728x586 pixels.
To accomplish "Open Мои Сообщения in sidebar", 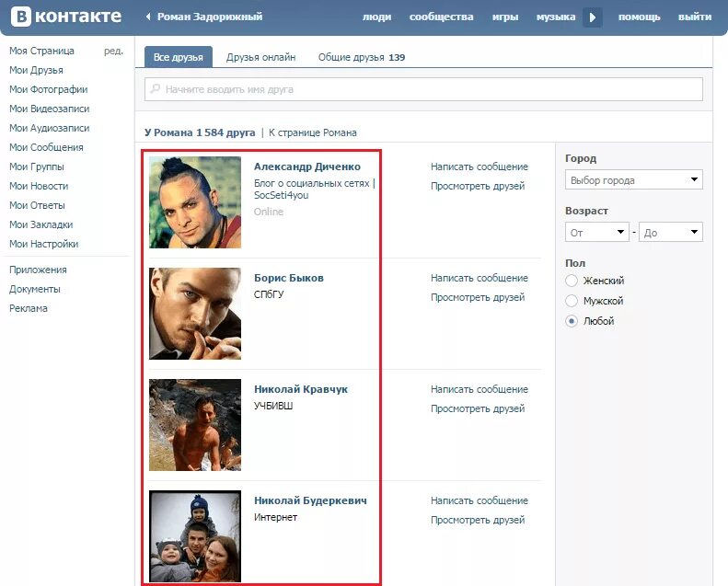I will 46,147.
